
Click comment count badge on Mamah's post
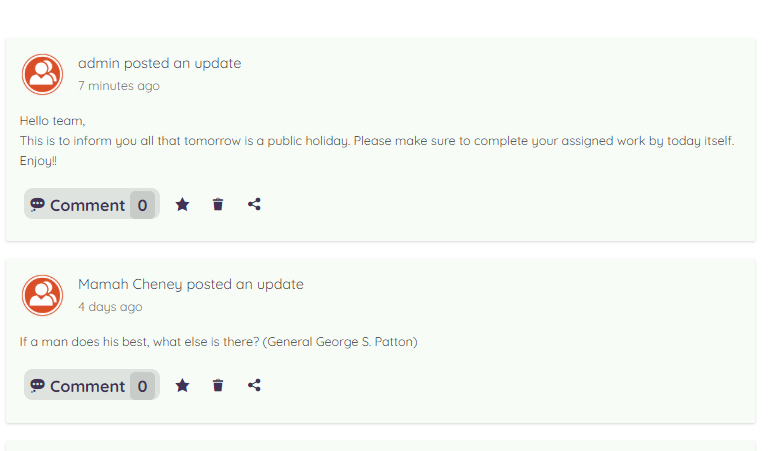coord(142,386)
